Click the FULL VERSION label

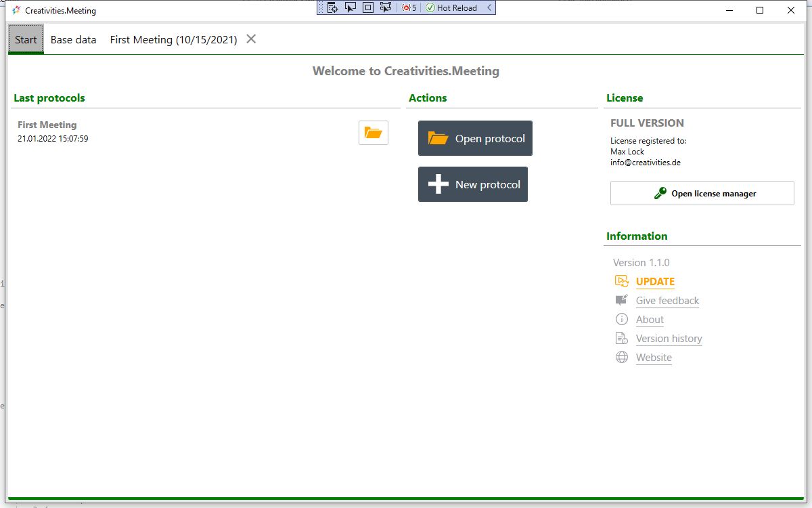click(x=647, y=123)
